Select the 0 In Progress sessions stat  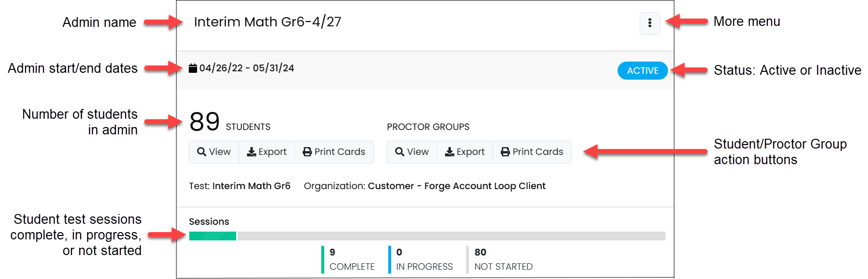[x=423, y=259]
